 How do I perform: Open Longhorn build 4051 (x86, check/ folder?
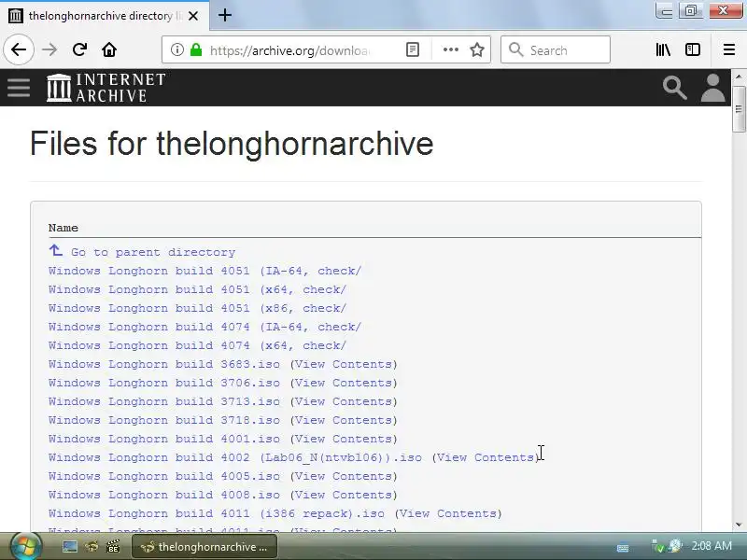[197, 308]
